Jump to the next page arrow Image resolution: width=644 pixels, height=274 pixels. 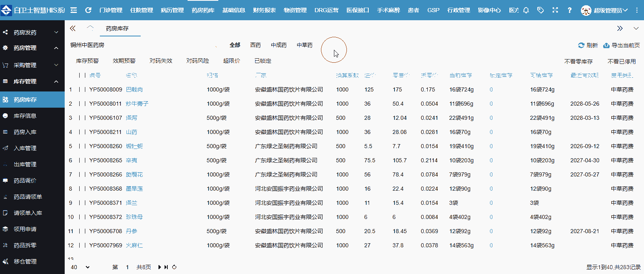(160, 267)
